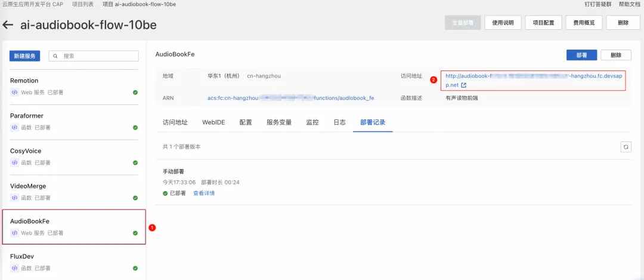The image size is (644, 280).
Task: Click the green status check for CosyVoice
Action: (135, 163)
